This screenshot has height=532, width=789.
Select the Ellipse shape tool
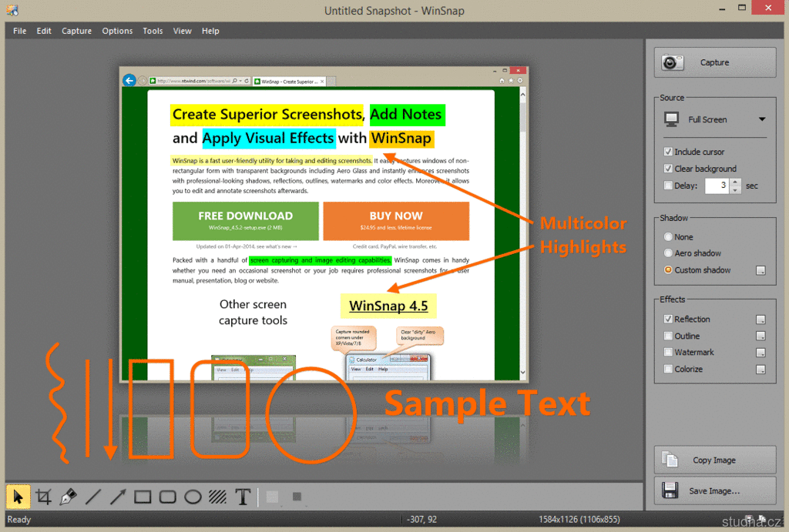click(193, 497)
